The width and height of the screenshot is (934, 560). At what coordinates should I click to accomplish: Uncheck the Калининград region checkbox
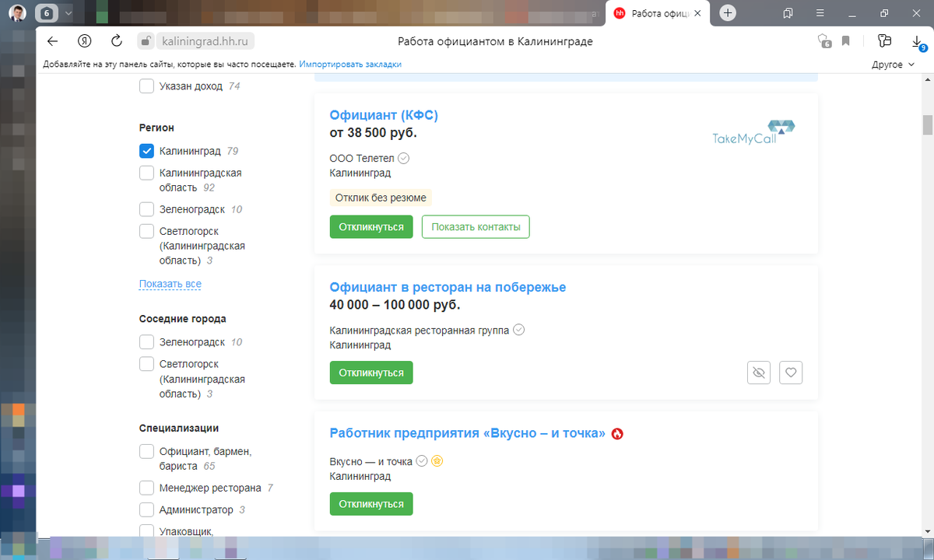click(x=146, y=151)
